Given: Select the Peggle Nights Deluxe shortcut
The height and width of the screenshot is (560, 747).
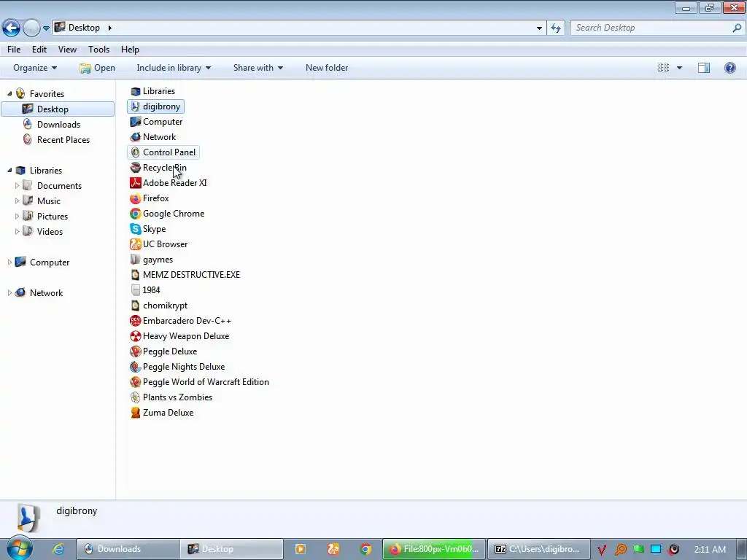Looking at the screenshot, I should tap(177, 367).
